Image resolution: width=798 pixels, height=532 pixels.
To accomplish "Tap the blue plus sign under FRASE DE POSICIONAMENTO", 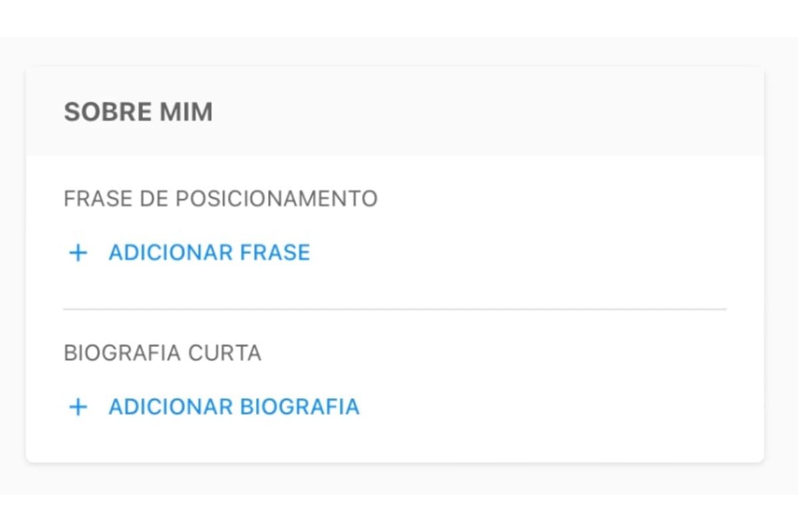I will pos(78,253).
